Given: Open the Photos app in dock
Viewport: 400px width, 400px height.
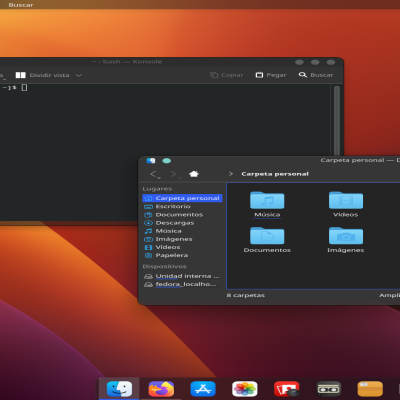Looking at the screenshot, I should pos(245,389).
